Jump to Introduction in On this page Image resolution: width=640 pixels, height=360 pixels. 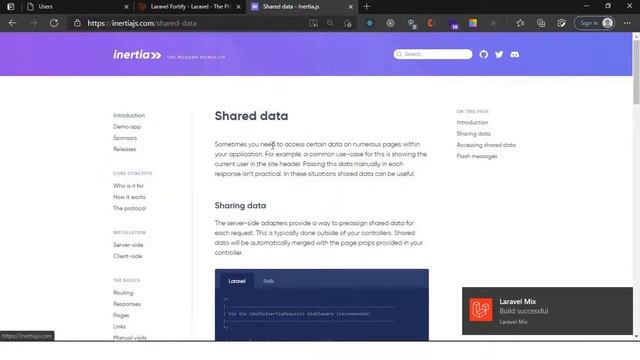click(x=472, y=122)
